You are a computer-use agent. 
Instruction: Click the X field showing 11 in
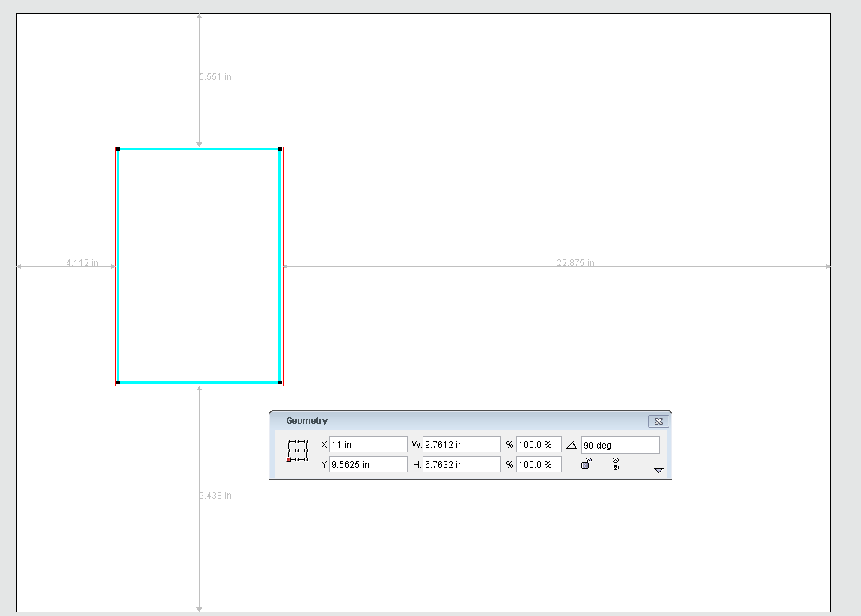(x=368, y=444)
